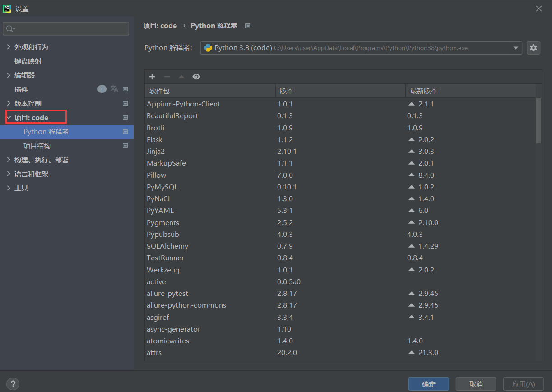Click the 软件包 column header
552x392 pixels.
point(210,91)
